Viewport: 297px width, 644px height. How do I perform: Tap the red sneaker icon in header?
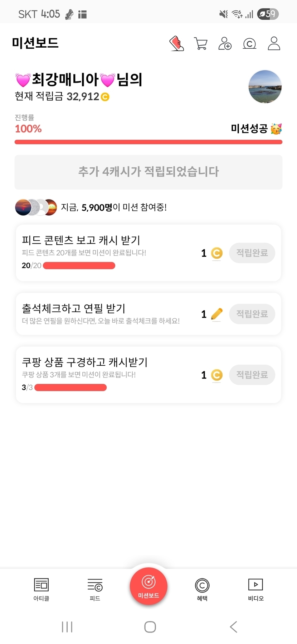[176, 43]
